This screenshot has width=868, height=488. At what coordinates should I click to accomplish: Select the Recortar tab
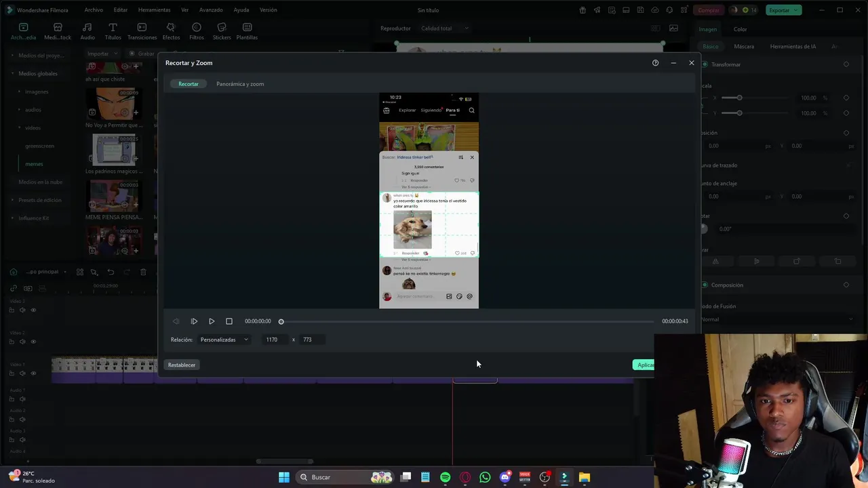click(x=189, y=84)
